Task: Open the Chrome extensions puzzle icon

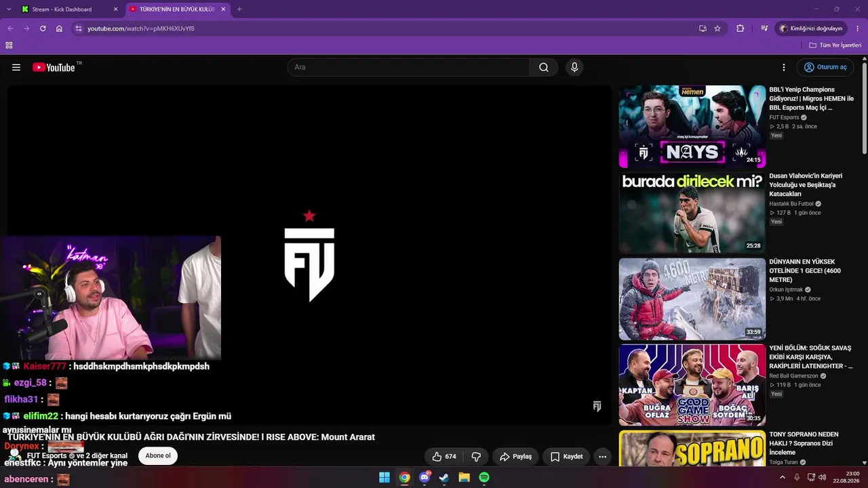Action: point(741,28)
